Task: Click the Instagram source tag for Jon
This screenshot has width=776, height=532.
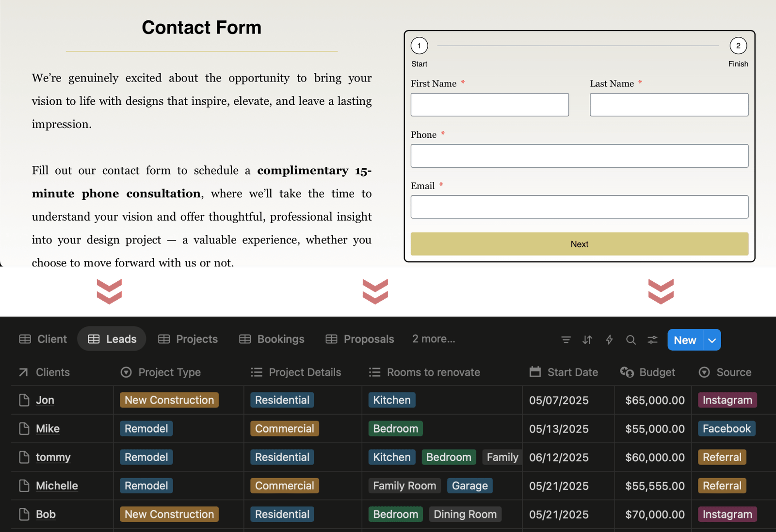Action: pyautogui.click(x=727, y=400)
